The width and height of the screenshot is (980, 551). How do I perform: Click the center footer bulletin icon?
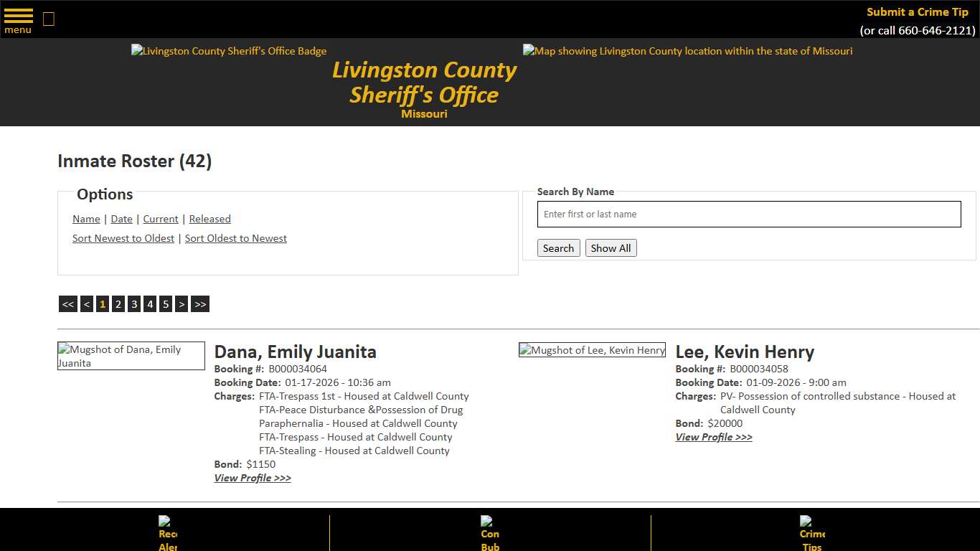point(490,532)
